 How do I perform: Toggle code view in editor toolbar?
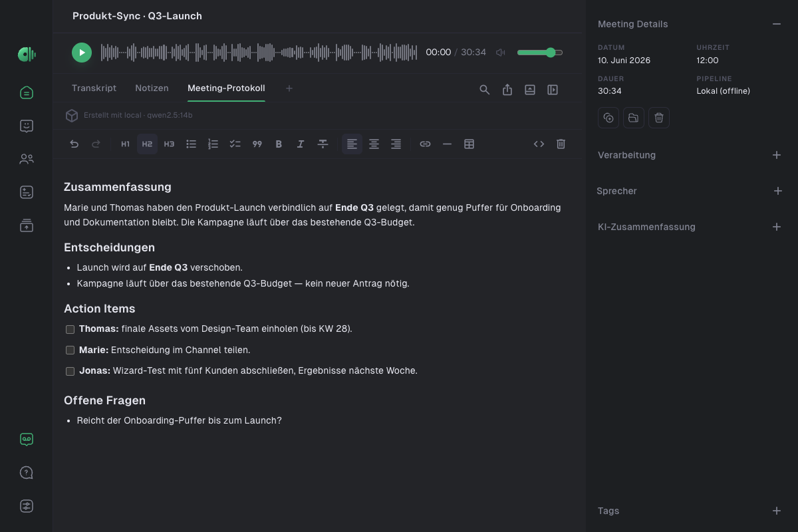(x=539, y=144)
